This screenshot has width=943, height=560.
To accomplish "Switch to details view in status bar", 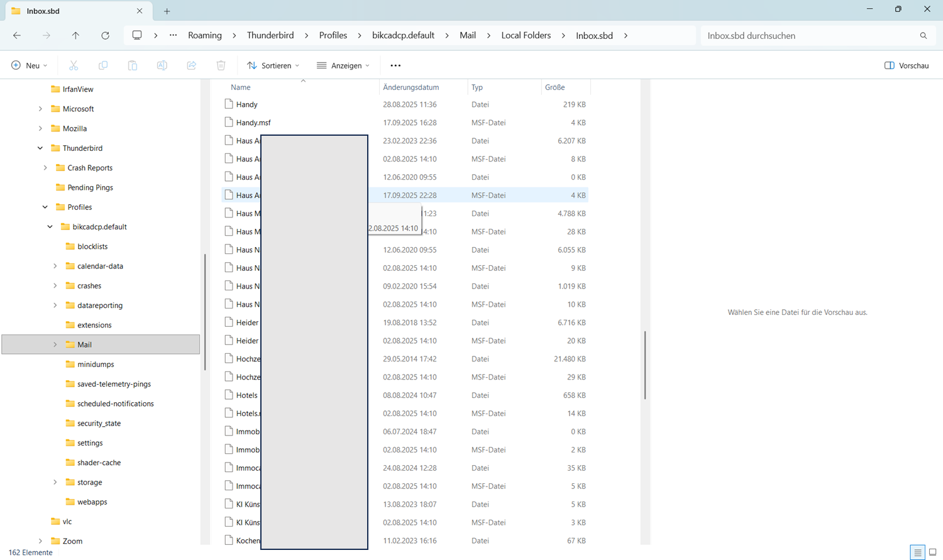I will click(x=917, y=552).
